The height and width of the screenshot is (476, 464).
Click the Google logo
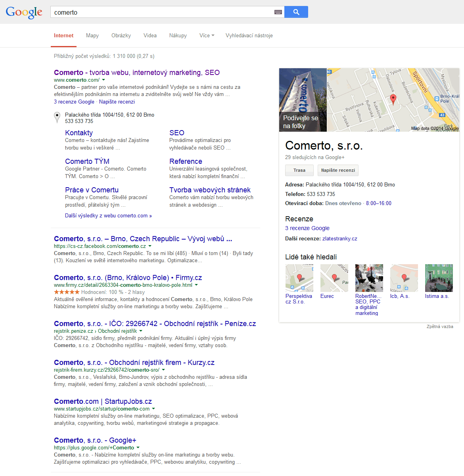coord(24,12)
